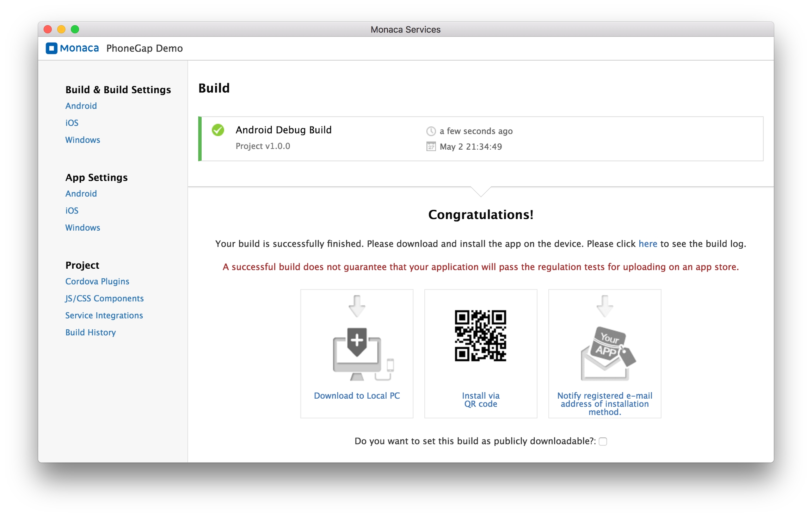812x517 pixels.
Task: Open iOS under Build & Build Settings
Action: [x=72, y=123]
